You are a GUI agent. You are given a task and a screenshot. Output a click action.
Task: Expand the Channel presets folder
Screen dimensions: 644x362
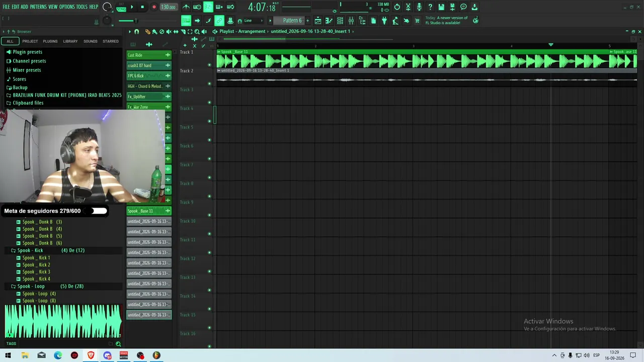(29, 61)
